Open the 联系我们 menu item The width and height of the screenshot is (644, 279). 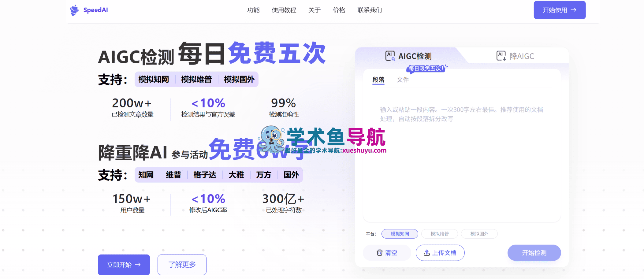point(370,10)
